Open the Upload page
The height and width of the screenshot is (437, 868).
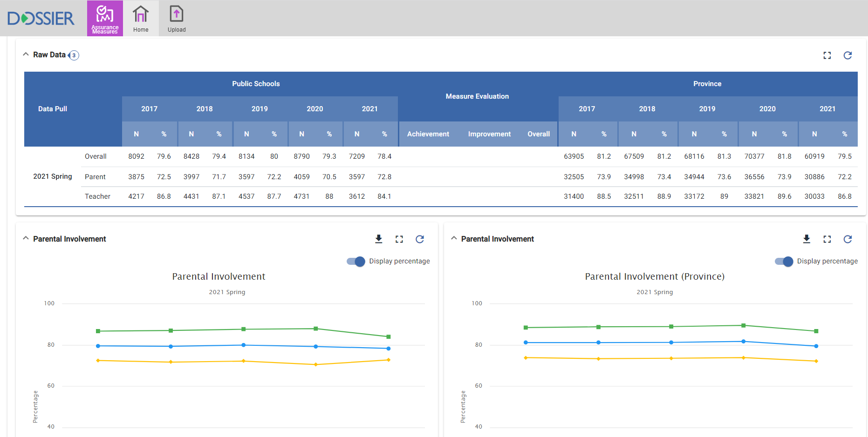tap(177, 19)
